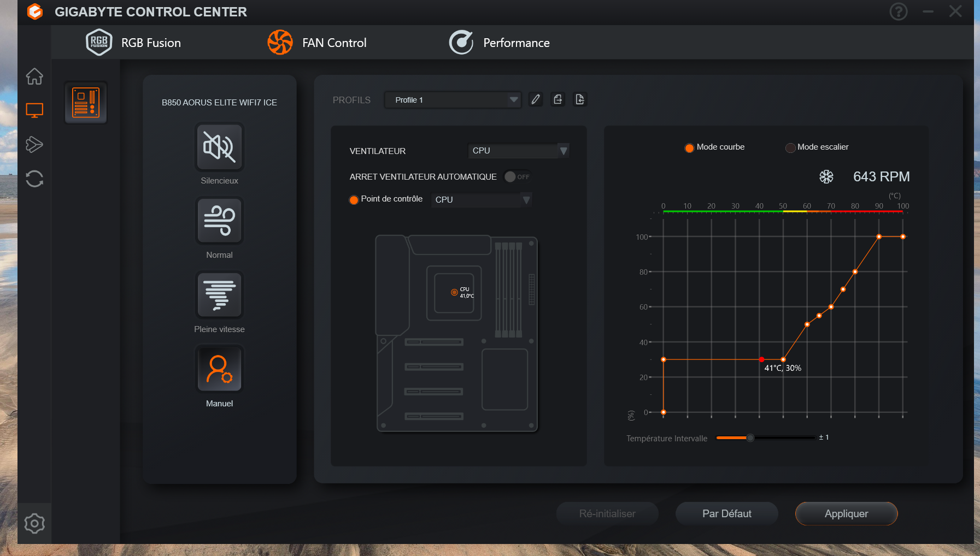Click the curve point at 100°C 100%
This screenshot has height=556, width=980.
pos(903,236)
